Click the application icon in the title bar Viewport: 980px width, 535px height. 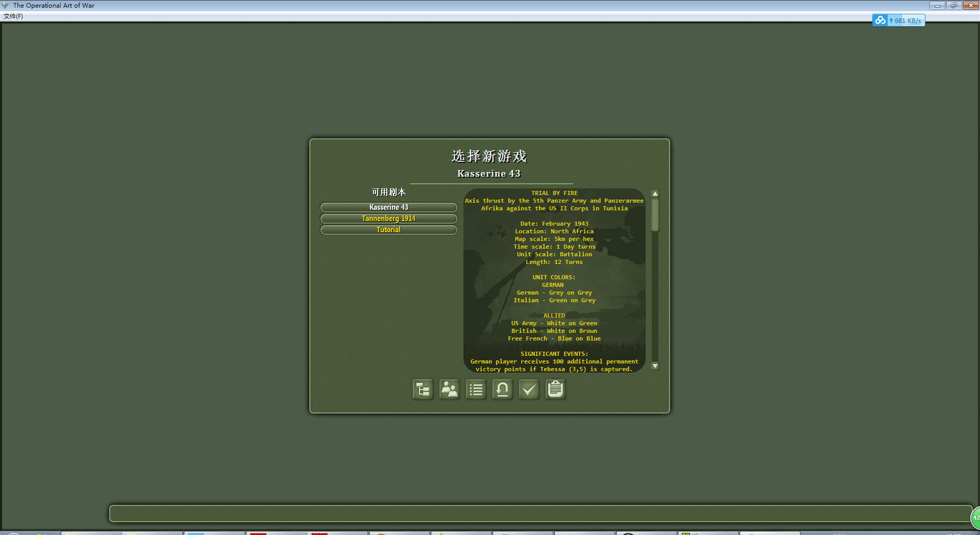point(6,5)
